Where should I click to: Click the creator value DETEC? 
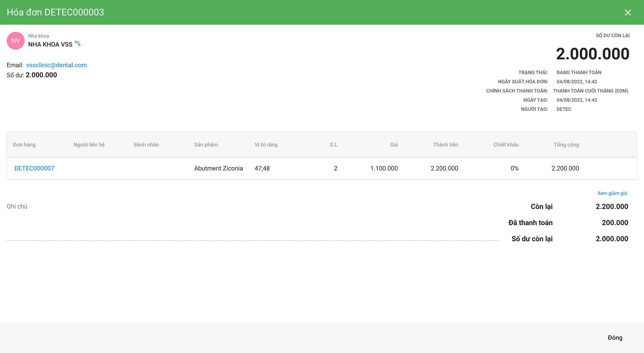click(564, 109)
